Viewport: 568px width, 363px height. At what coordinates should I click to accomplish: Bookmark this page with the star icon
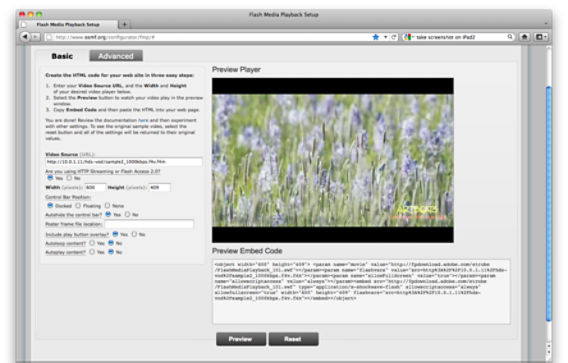pos(376,37)
